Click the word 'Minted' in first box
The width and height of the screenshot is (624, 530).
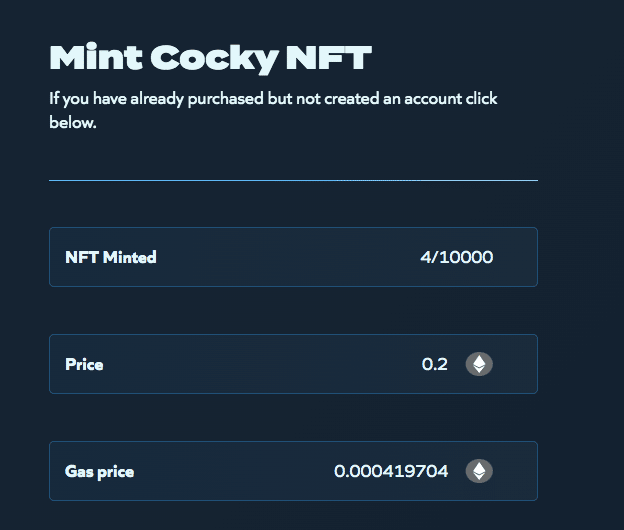pyautogui.click(x=129, y=257)
